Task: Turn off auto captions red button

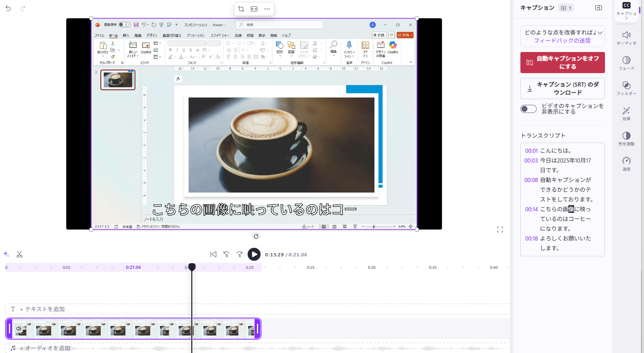Action: [x=563, y=63]
